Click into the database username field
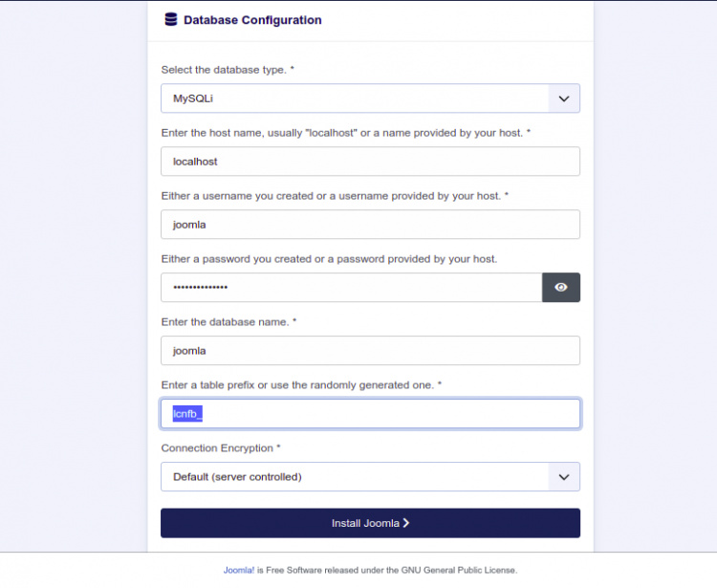This screenshot has width=717, height=588. [370, 225]
